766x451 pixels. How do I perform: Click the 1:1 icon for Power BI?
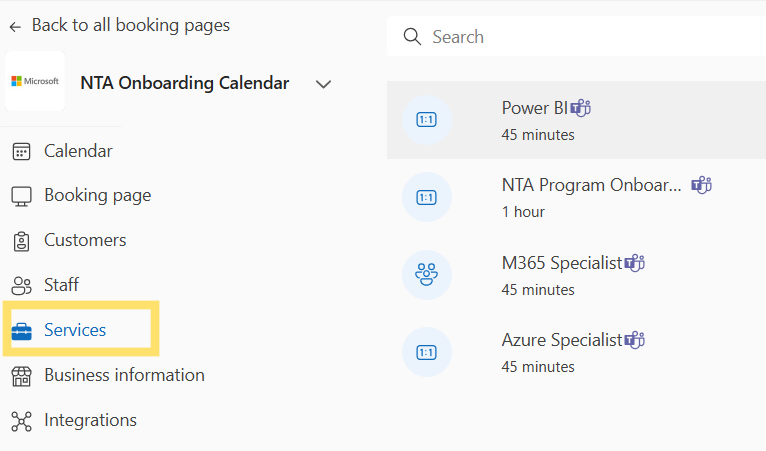(426, 120)
